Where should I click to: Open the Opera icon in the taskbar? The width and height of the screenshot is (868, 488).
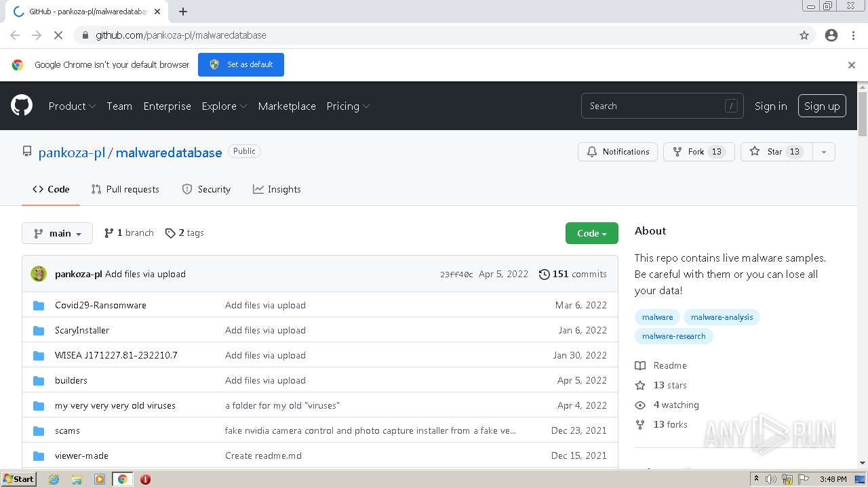tap(145, 479)
